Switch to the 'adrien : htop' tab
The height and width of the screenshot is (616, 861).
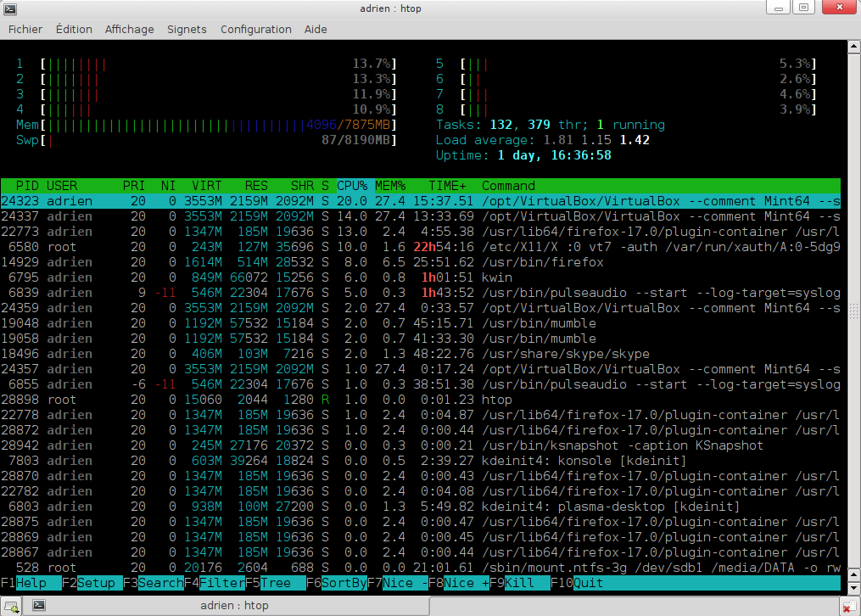225,606
